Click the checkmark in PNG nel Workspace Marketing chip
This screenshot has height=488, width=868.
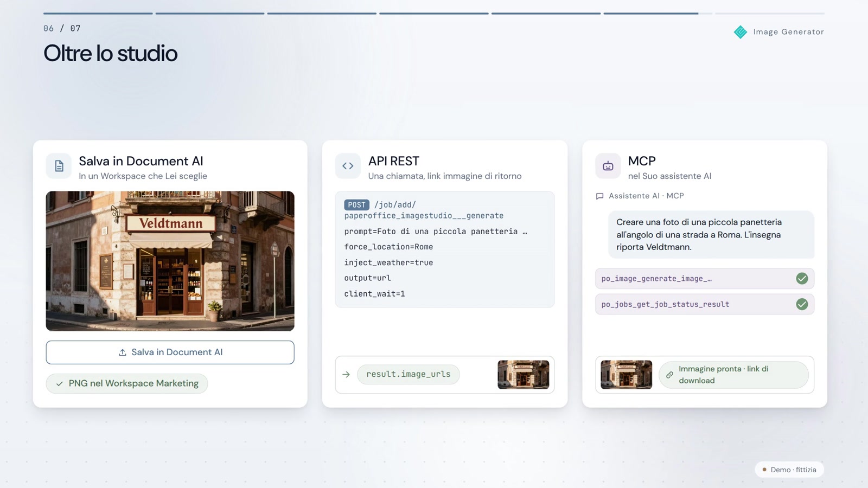pos(60,384)
